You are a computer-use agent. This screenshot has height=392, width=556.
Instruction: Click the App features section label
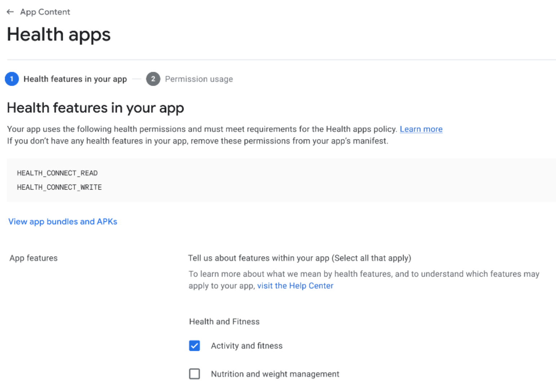(x=33, y=258)
